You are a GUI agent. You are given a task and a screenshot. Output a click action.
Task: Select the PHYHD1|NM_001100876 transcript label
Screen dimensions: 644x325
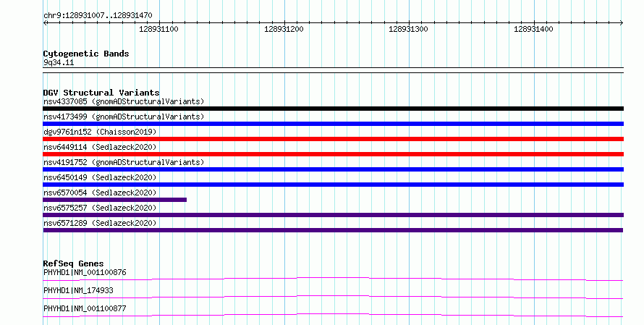click(85, 272)
